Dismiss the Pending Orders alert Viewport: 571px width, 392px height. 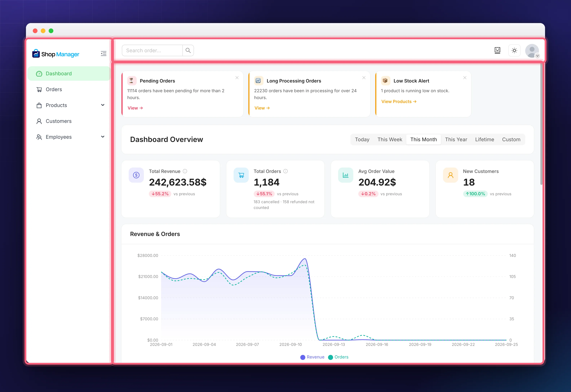click(237, 78)
